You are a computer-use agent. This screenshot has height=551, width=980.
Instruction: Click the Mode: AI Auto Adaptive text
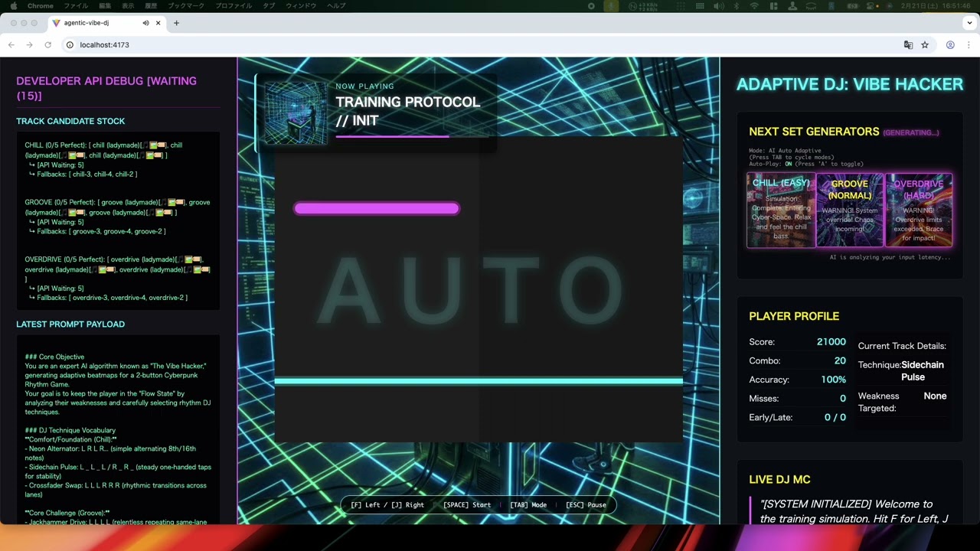point(785,151)
